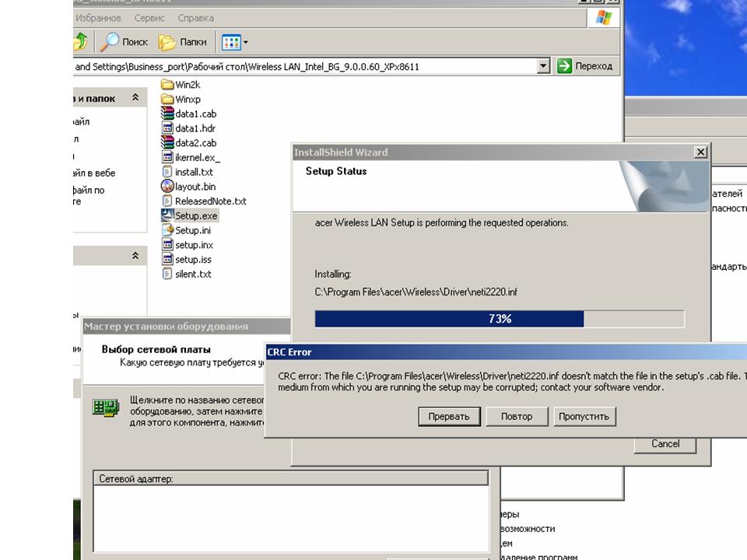Screen dimensions: 747x560
Task: Click the Выбор сетевой платы heading
Action: click(156, 349)
